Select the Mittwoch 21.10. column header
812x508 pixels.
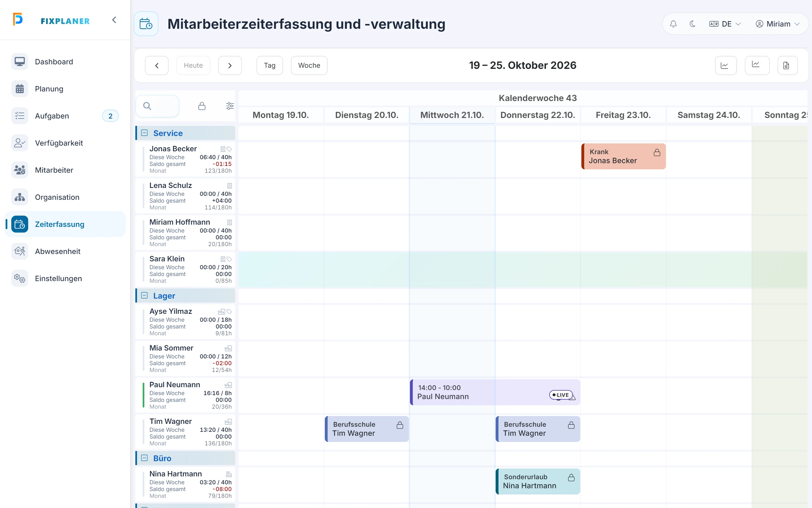pyautogui.click(x=452, y=115)
